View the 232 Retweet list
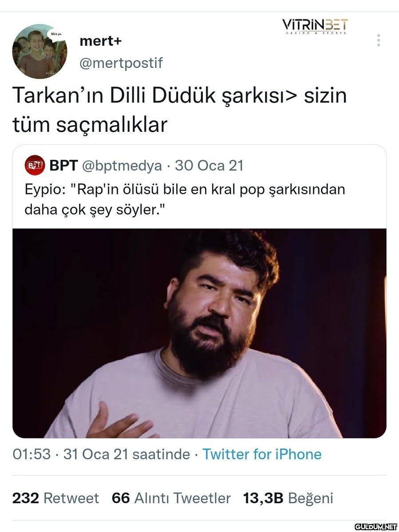This screenshot has width=399, height=532. [55, 498]
